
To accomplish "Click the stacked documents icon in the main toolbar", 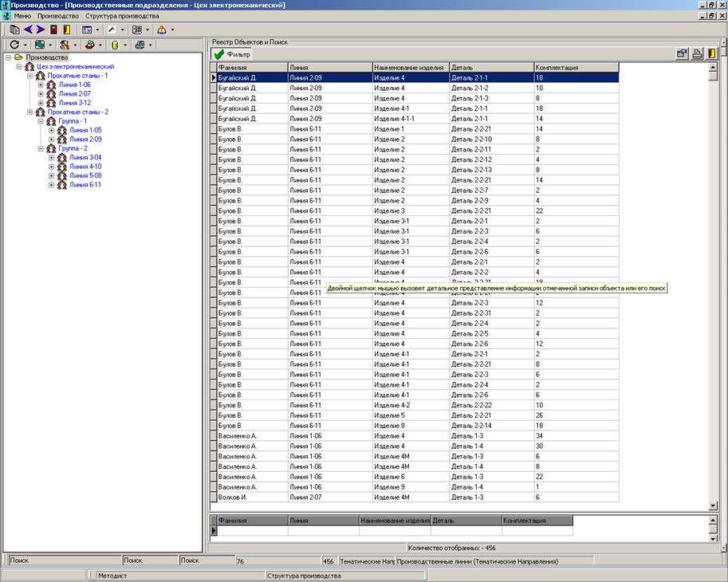I will [15, 29].
